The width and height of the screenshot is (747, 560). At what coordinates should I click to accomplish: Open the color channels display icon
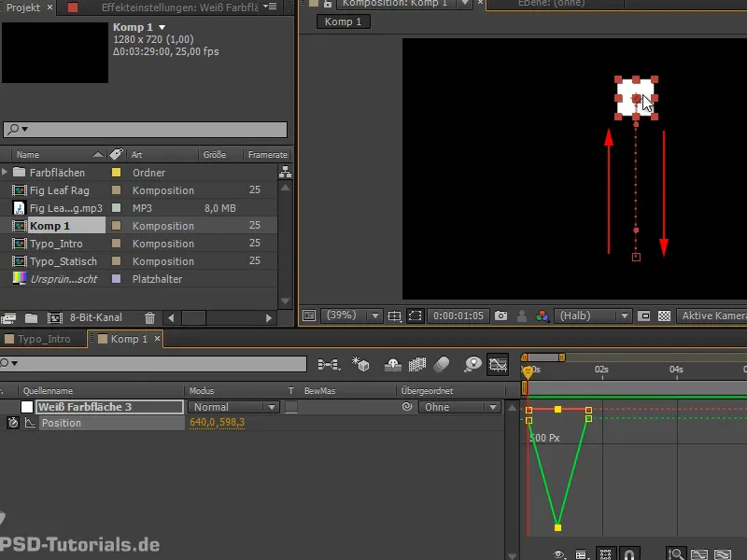542,316
